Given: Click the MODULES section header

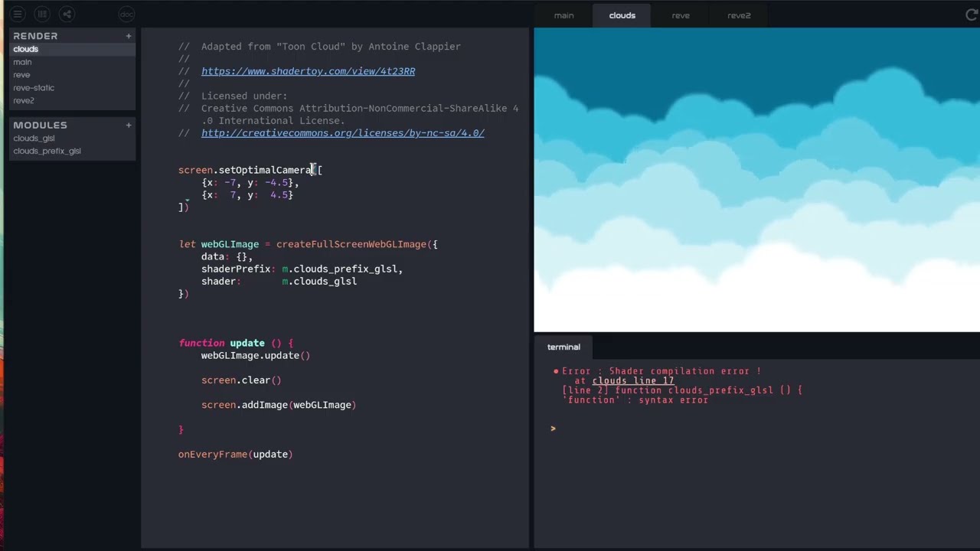Looking at the screenshot, I should (40, 125).
